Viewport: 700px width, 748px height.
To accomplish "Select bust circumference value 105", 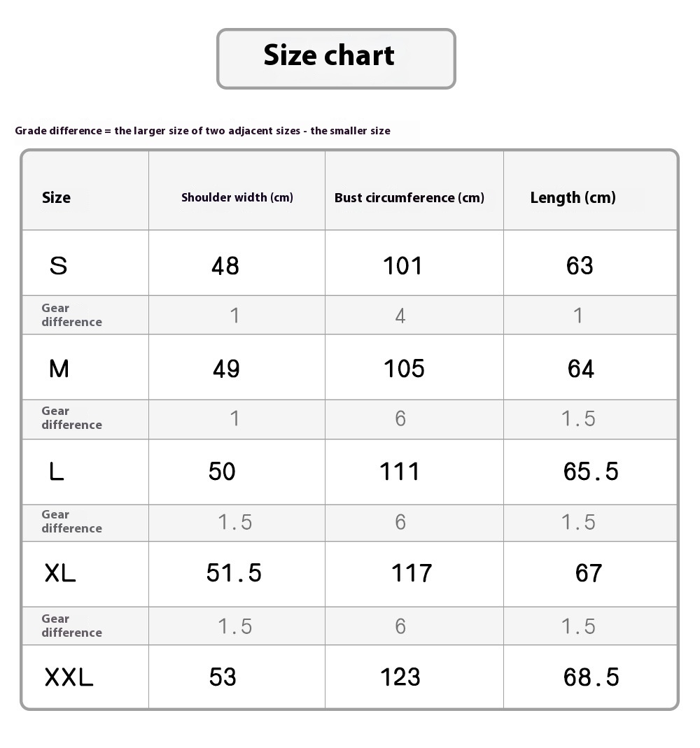I will (405, 369).
